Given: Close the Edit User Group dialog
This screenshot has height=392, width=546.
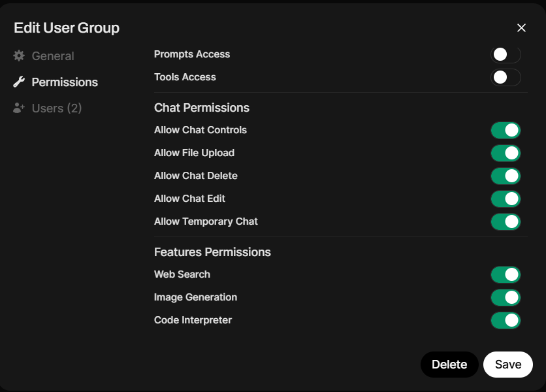Looking at the screenshot, I should click(521, 27).
